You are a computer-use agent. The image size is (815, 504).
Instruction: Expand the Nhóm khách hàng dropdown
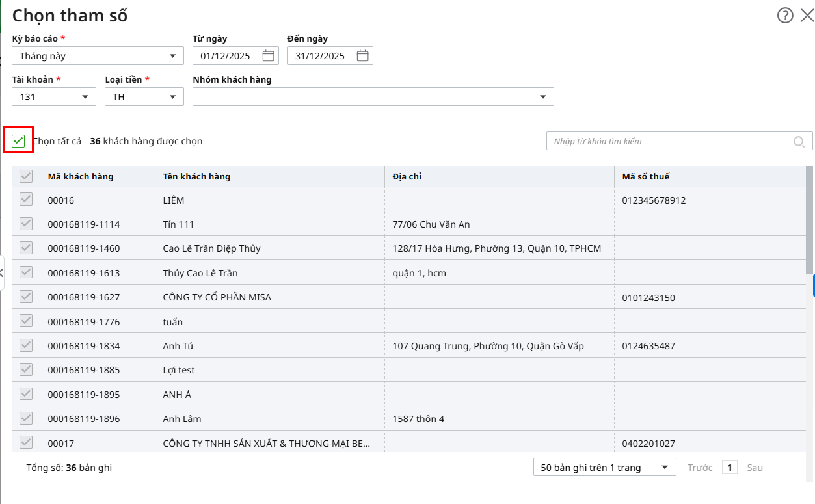point(542,97)
